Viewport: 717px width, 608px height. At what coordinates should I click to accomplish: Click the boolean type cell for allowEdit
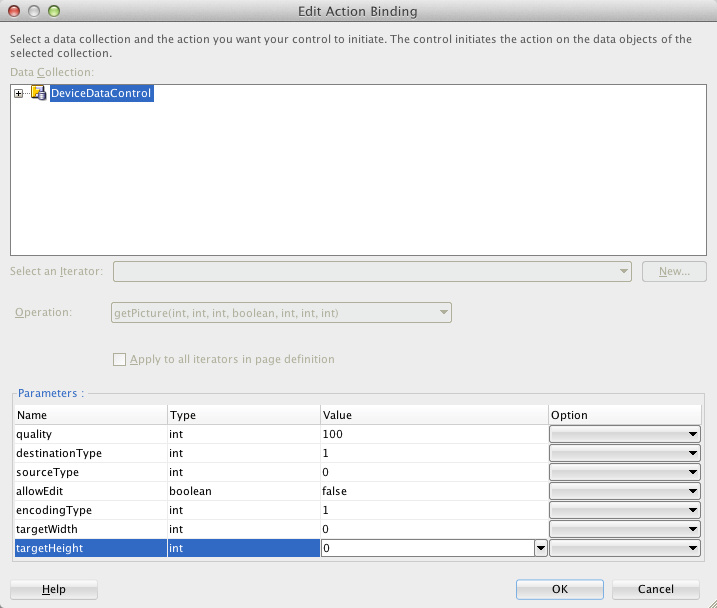coord(244,491)
